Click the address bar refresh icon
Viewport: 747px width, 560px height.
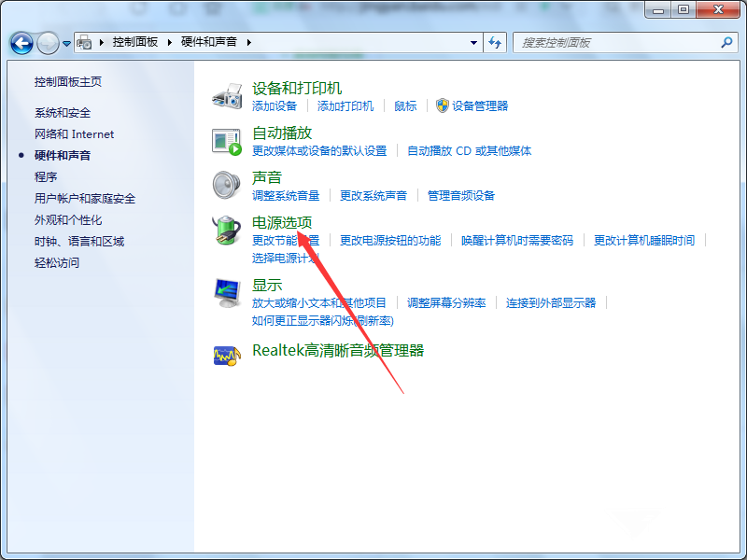495,43
